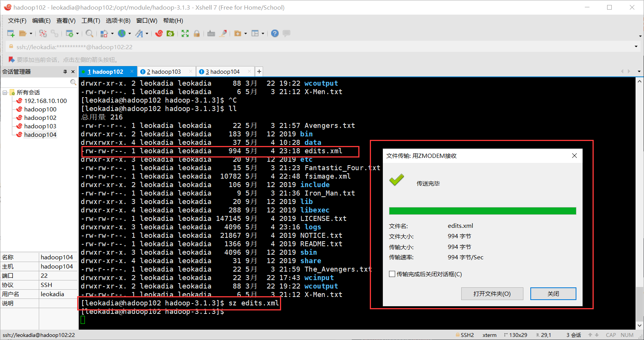Open address bar history dropdown
Viewport: 644px width, 340px height.
(636, 47)
